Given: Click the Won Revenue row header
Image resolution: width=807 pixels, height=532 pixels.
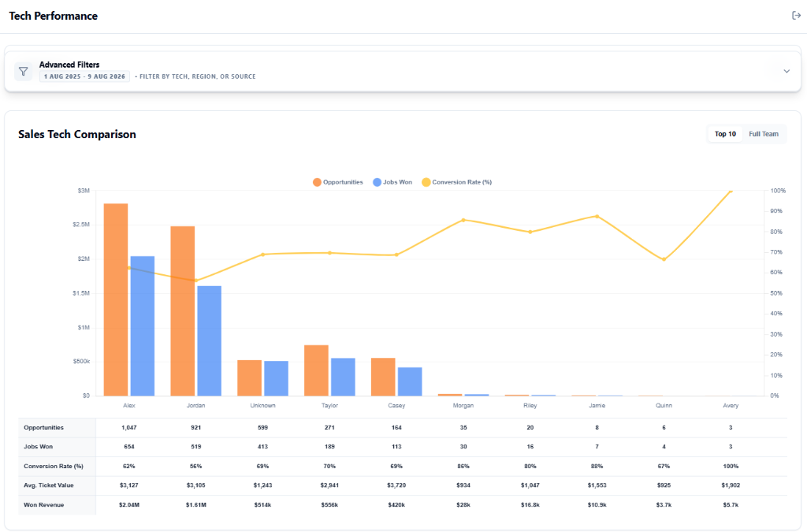Looking at the screenshot, I should (x=57, y=504).
